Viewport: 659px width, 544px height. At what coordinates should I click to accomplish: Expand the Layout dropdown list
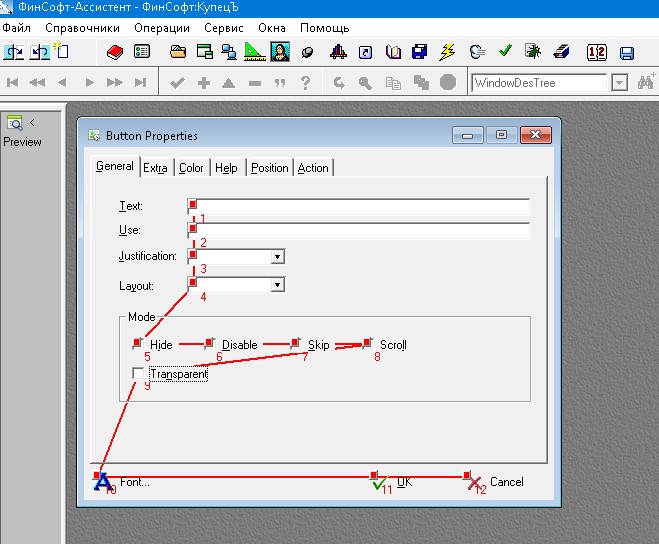coord(277,286)
